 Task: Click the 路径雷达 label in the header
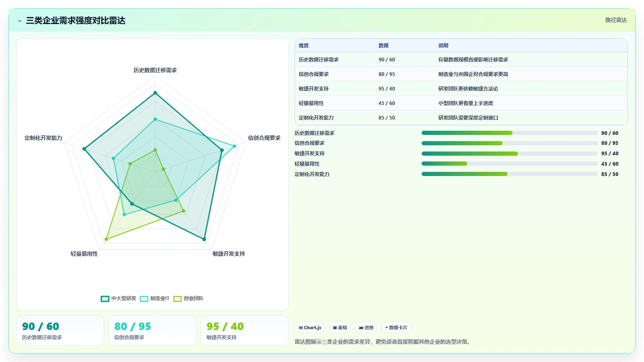coord(616,20)
